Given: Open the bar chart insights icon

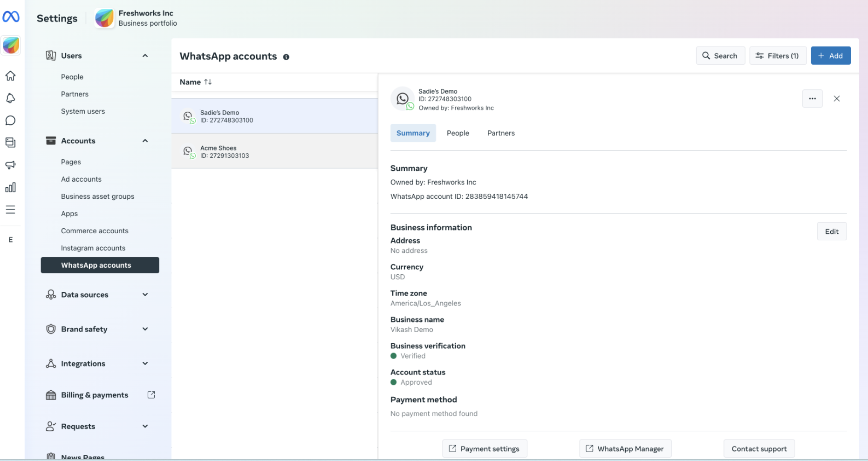Looking at the screenshot, I should click(x=11, y=187).
